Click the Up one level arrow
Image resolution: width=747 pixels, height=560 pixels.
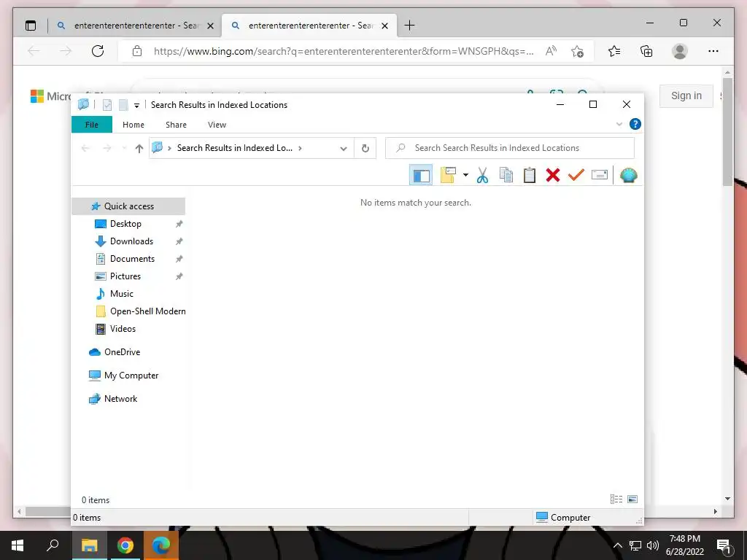pos(139,149)
